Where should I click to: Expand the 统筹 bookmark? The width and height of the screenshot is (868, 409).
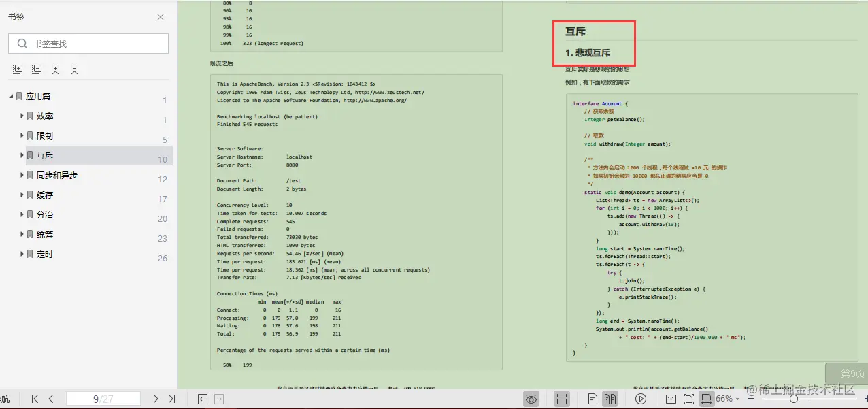pyautogui.click(x=22, y=235)
